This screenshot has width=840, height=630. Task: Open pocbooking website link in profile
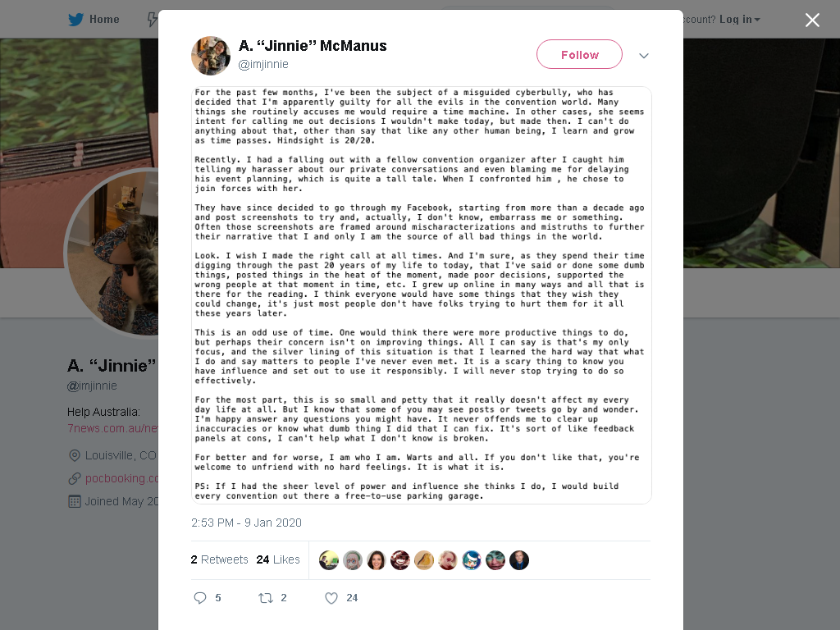pyautogui.click(x=121, y=478)
